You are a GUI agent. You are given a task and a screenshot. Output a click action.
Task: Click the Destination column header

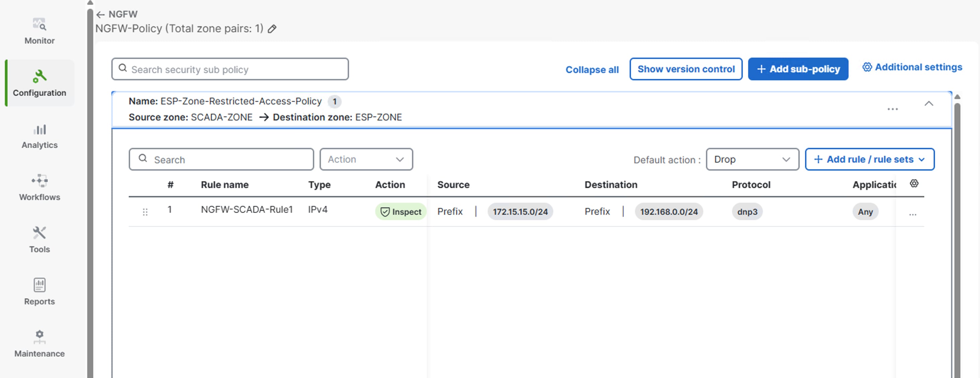coord(611,185)
